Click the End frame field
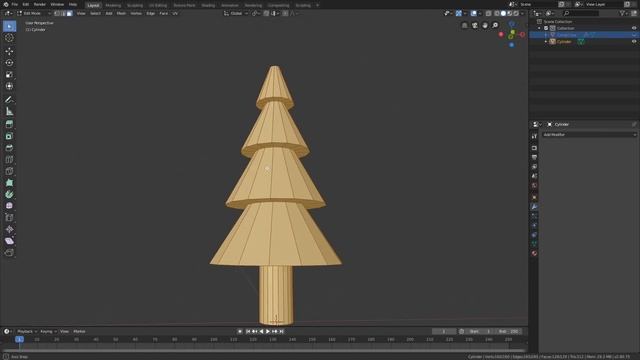The image size is (640, 360). pyautogui.click(x=510, y=331)
